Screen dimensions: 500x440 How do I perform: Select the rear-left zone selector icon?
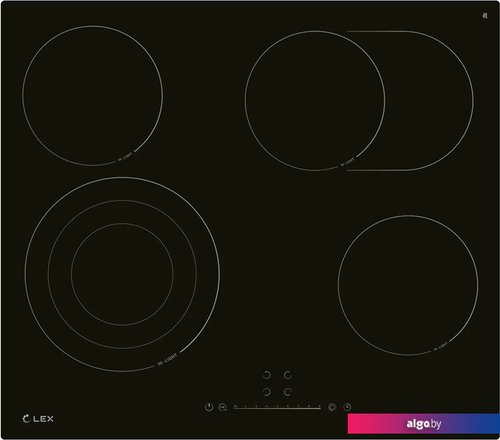point(267,375)
